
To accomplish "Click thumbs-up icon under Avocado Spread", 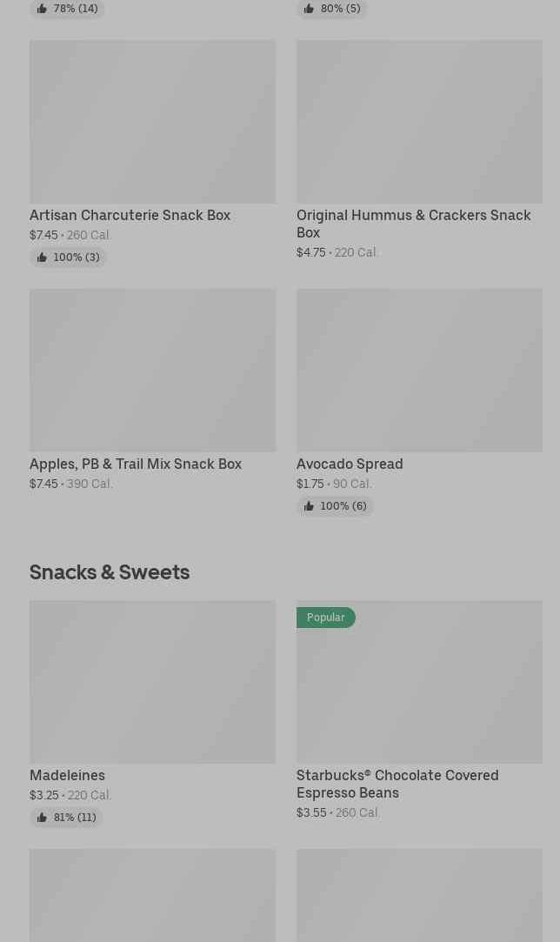I will click(309, 506).
